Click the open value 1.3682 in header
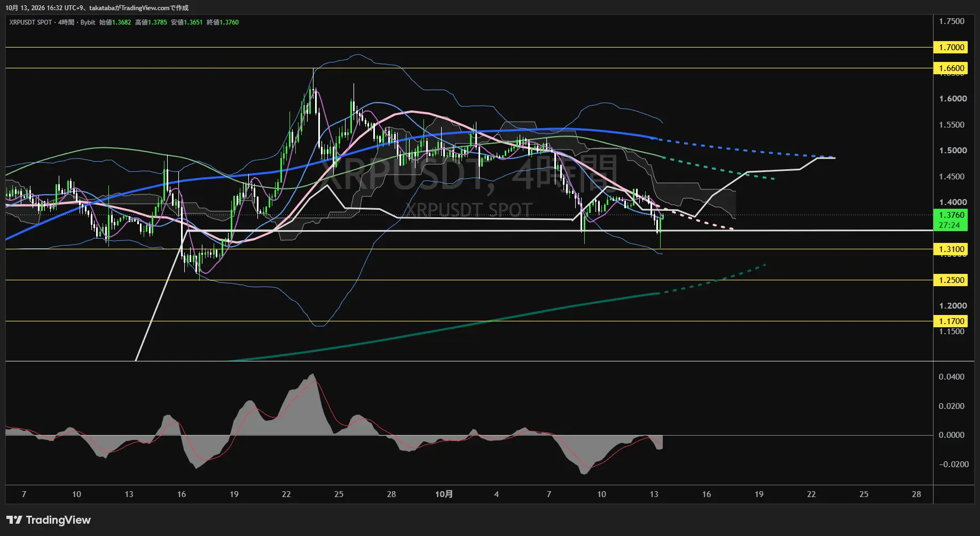 121,22
